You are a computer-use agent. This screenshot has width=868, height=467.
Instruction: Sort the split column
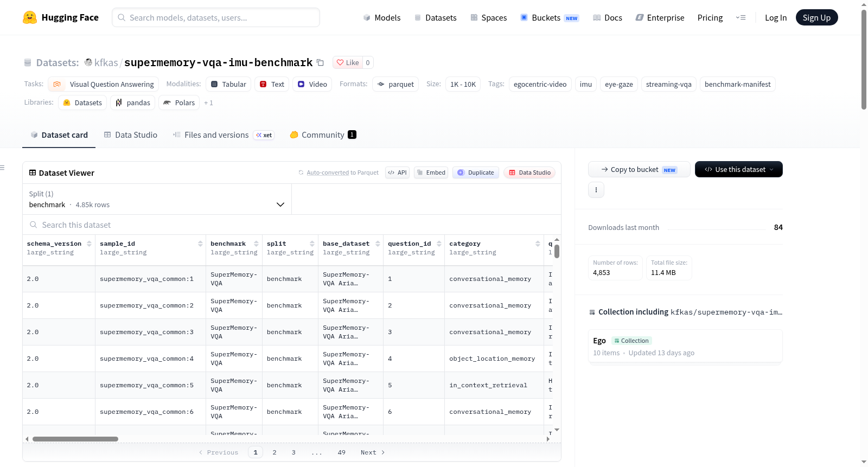click(x=312, y=244)
